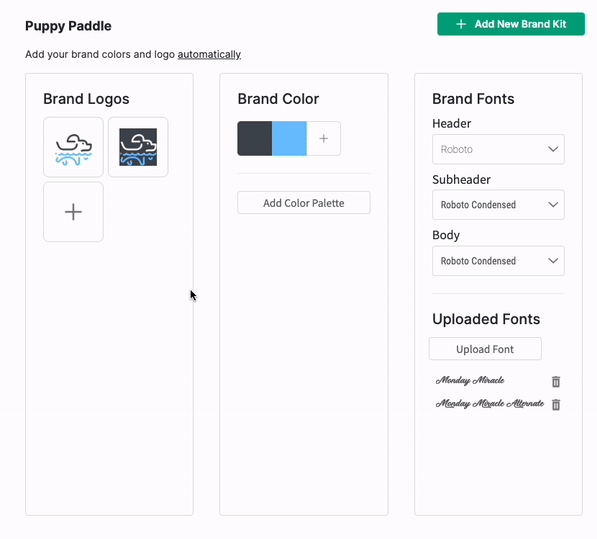Open the Subheader Roboto Condensed dropdown
597x539 pixels.
click(x=498, y=205)
